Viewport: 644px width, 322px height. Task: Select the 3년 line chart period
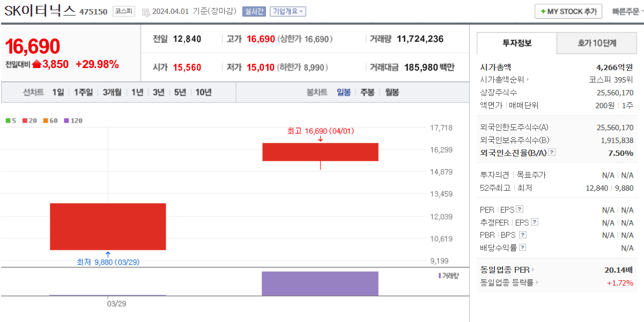coord(158,92)
